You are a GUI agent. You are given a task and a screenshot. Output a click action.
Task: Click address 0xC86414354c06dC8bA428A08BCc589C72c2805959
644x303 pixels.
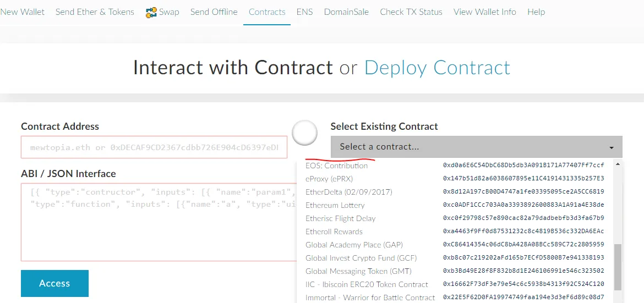pyautogui.click(x=523, y=245)
